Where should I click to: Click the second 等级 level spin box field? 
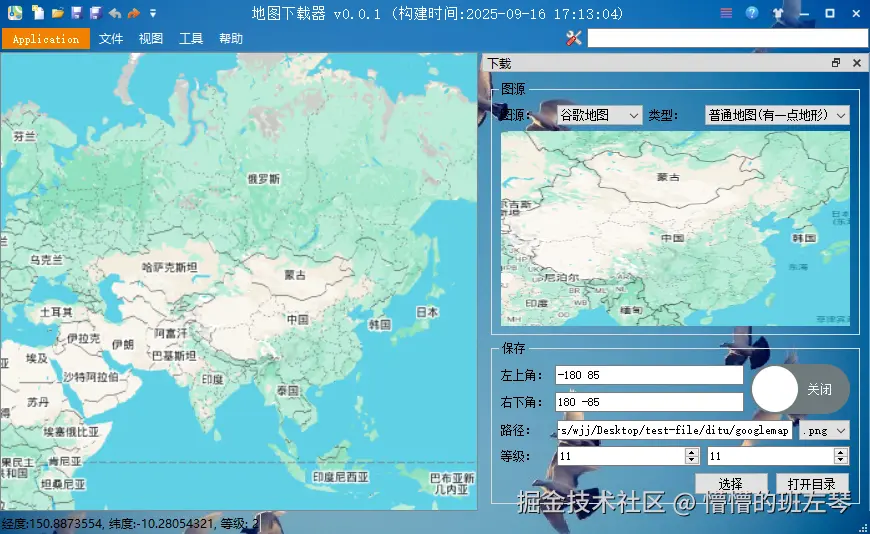770,456
